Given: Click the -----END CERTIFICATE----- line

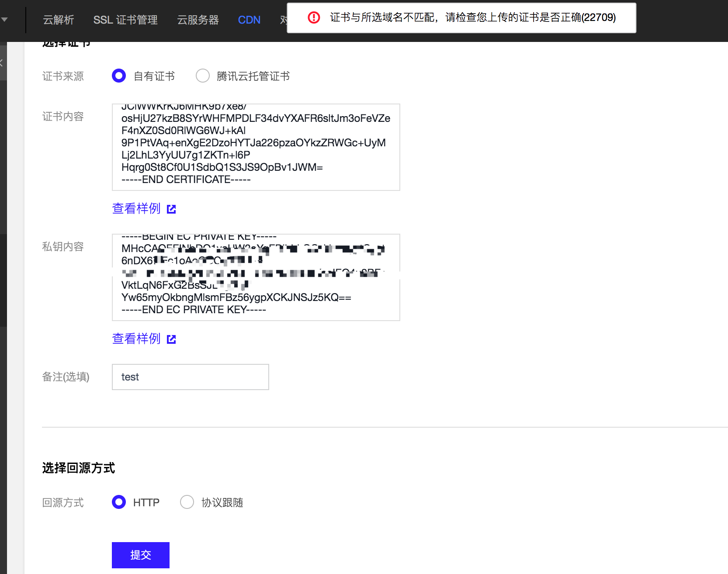Looking at the screenshot, I should tap(186, 180).
